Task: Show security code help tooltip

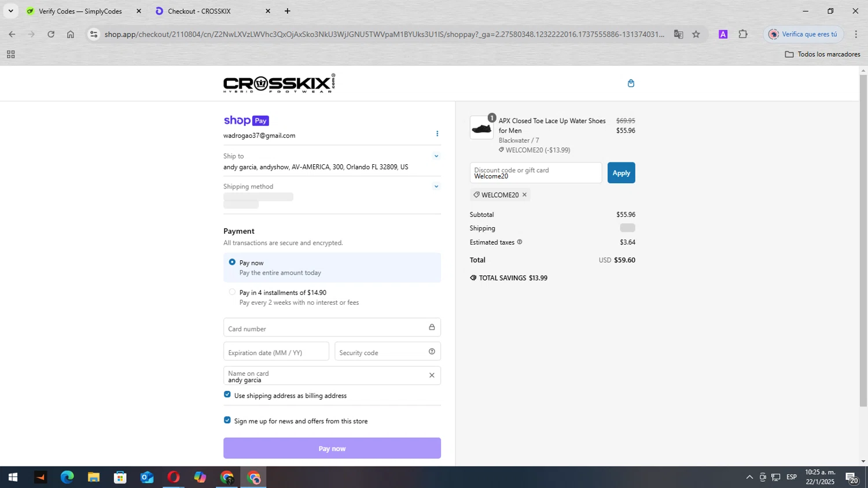Action: coord(432,352)
